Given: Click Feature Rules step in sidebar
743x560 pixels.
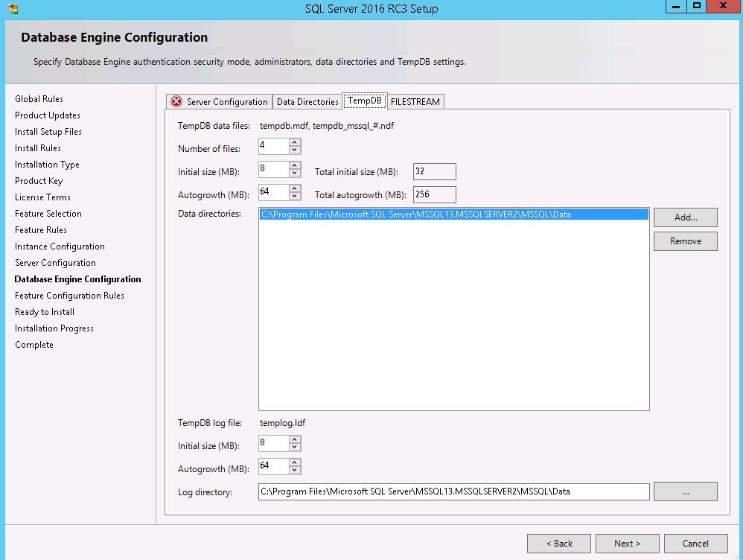Looking at the screenshot, I should pyautogui.click(x=41, y=230).
